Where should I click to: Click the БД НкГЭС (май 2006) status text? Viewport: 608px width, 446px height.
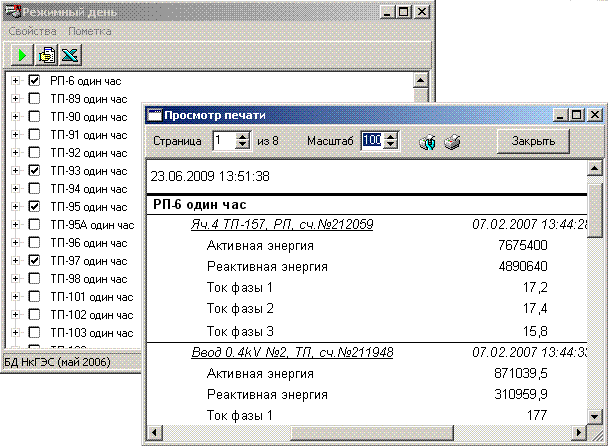[57, 362]
